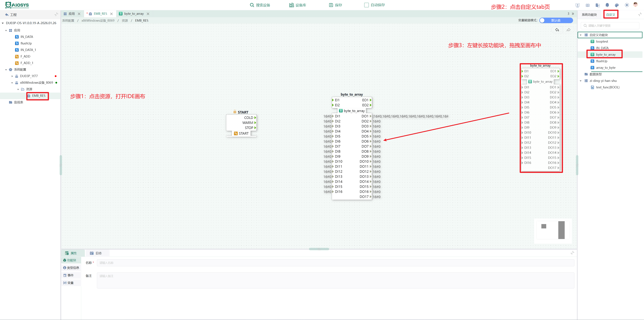Click the x86Windows设备_8069 breadcrumb

98,20
